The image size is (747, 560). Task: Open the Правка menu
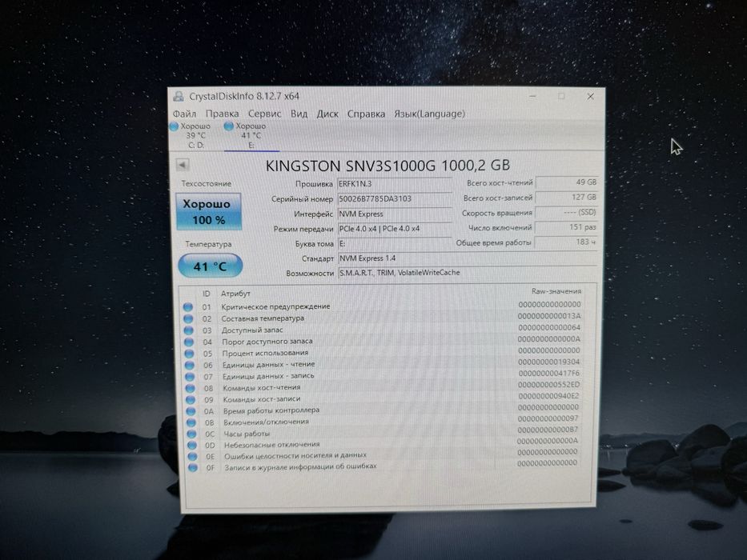[222, 114]
